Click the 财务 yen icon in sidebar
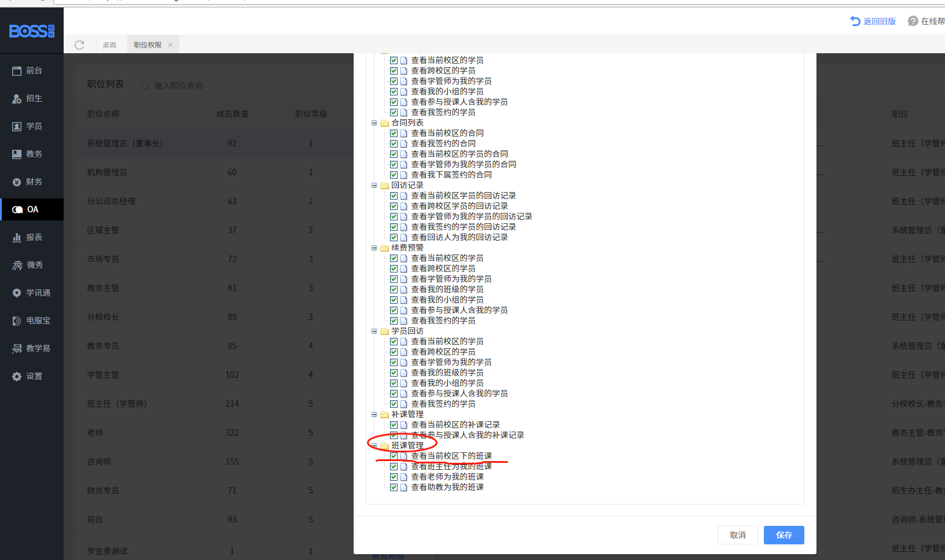Viewport: 945px width, 560px height. 17,182
